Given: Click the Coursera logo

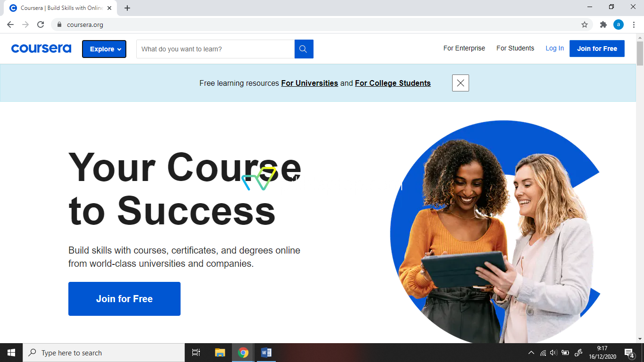Looking at the screenshot, I should pos(41,49).
